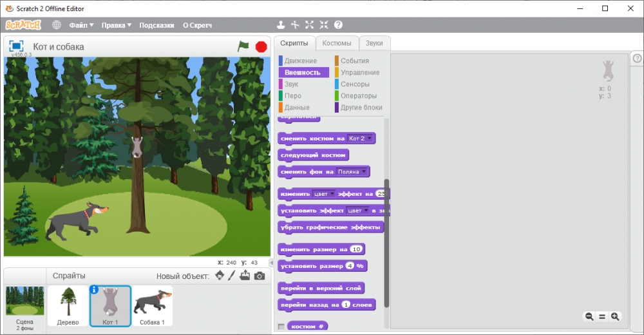Open цвет dropdown in изменить эффект block

click(x=324, y=194)
